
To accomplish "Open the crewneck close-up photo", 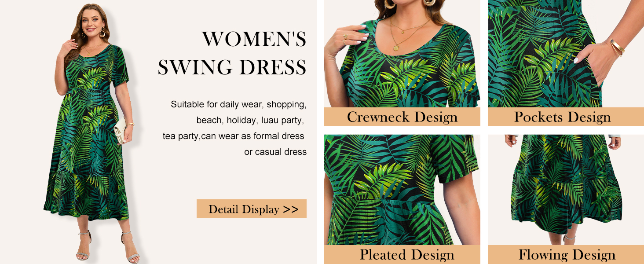I will 402,54.
